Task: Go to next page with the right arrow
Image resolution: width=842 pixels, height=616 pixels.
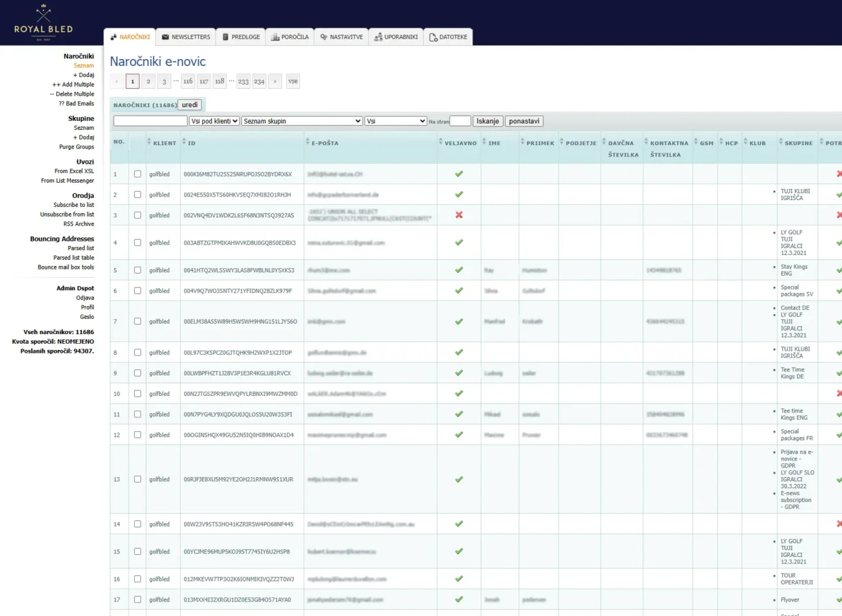Action: pyautogui.click(x=275, y=81)
